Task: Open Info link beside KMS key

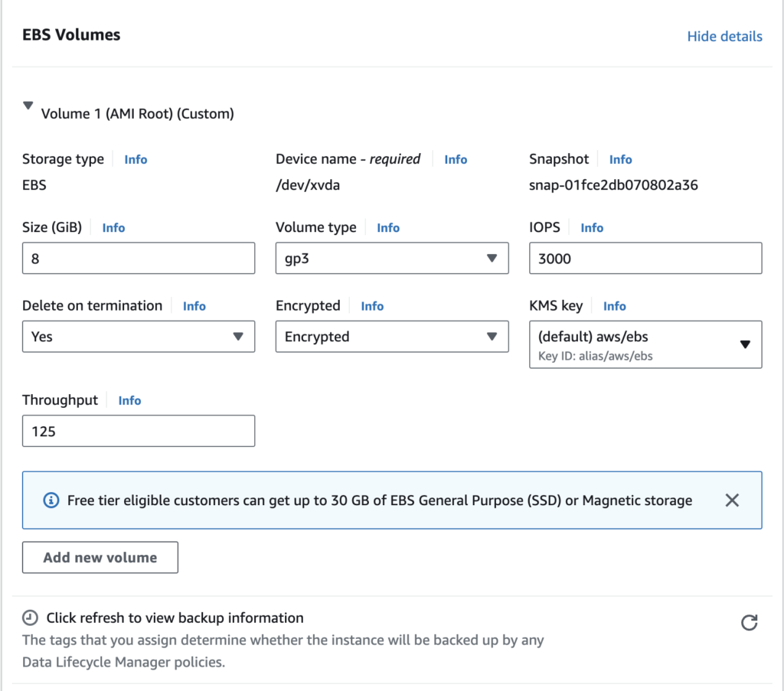Action: point(614,306)
